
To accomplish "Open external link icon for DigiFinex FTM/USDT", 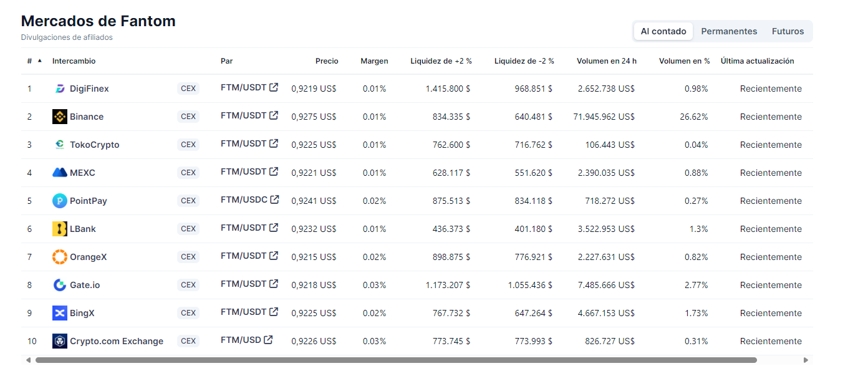I will click(x=274, y=87).
